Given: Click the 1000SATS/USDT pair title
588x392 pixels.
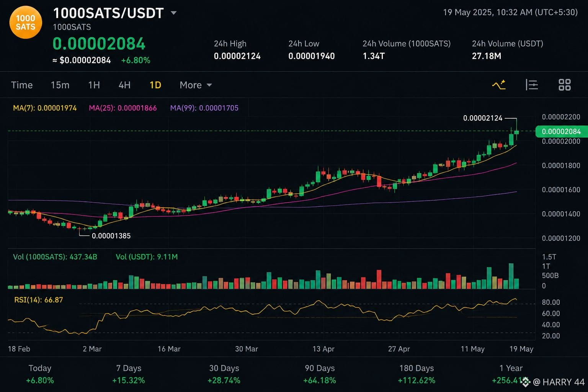Looking at the screenshot, I should [108, 13].
